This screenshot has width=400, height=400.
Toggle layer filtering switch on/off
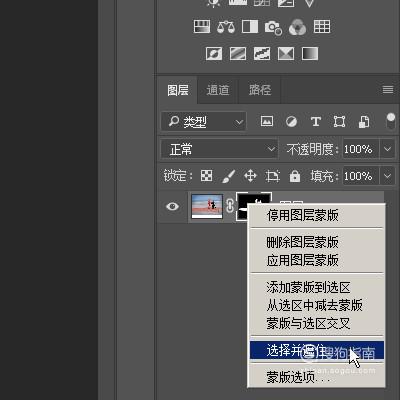pyautogui.click(x=391, y=121)
